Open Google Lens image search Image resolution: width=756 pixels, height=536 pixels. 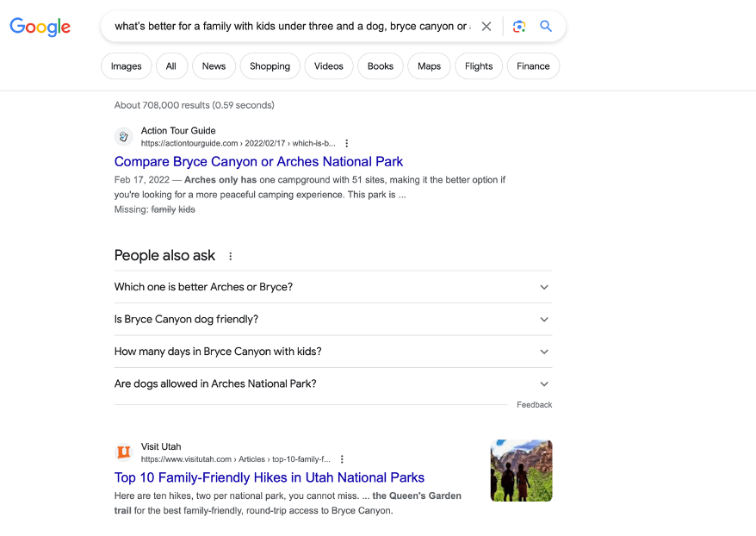click(x=519, y=27)
